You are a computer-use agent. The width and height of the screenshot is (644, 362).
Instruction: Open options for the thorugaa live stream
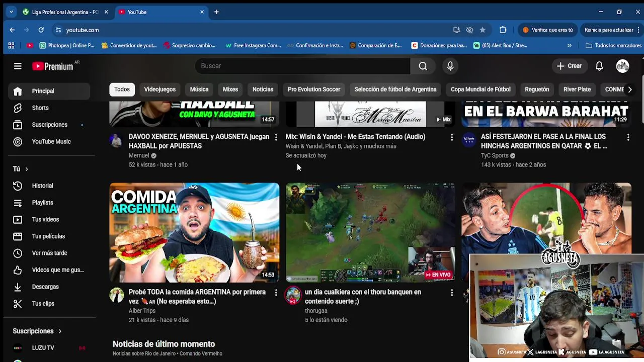click(x=452, y=293)
